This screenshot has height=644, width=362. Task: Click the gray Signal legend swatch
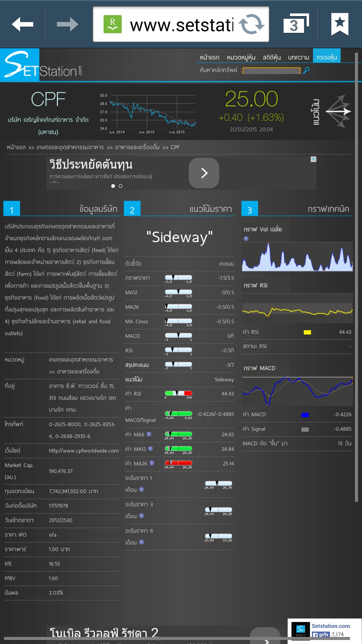(x=305, y=429)
